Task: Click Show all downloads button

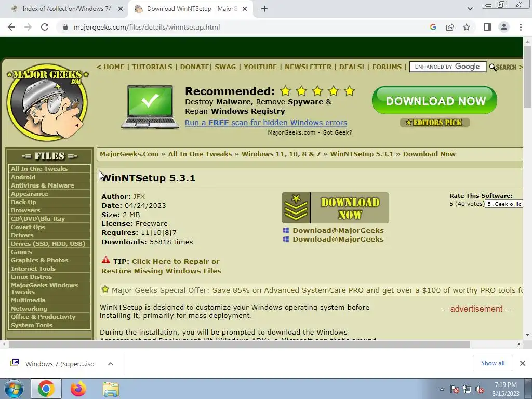Action: [x=493, y=363]
